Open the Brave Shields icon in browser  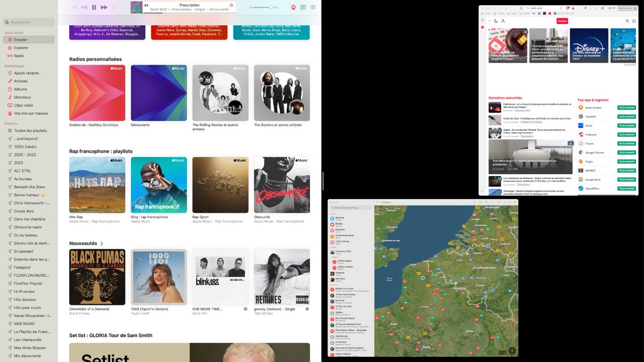pyautogui.click(x=567, y=8)
